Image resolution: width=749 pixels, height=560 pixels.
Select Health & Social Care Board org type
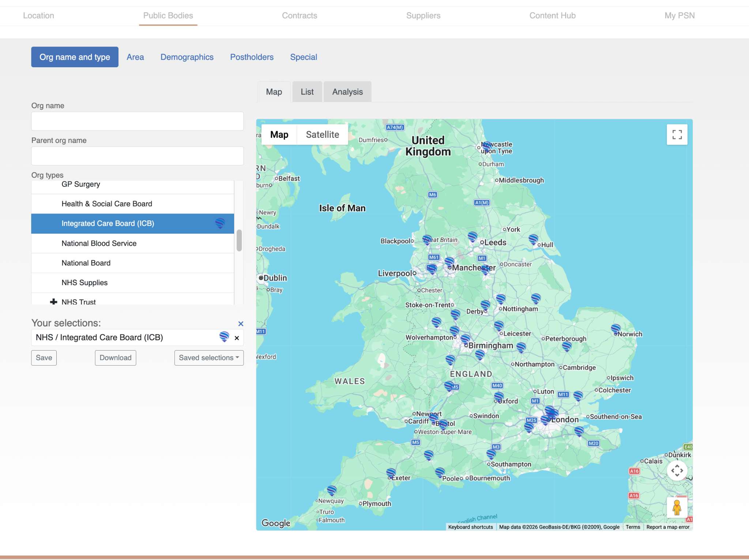[132, 204]
